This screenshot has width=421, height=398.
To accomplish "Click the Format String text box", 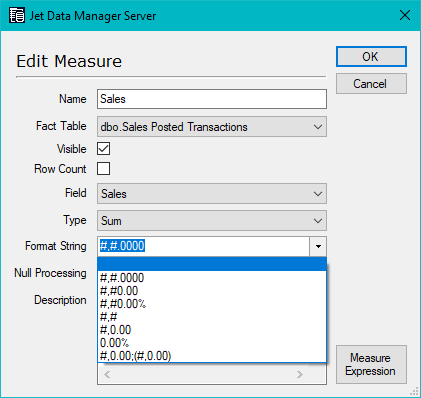I will 203,246.
